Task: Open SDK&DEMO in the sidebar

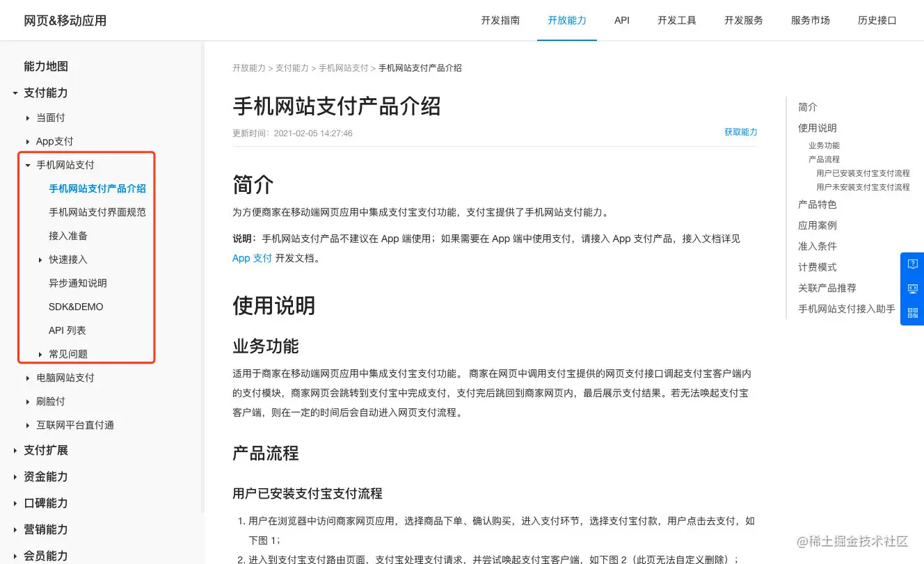Action: click(x=76, y=307)
